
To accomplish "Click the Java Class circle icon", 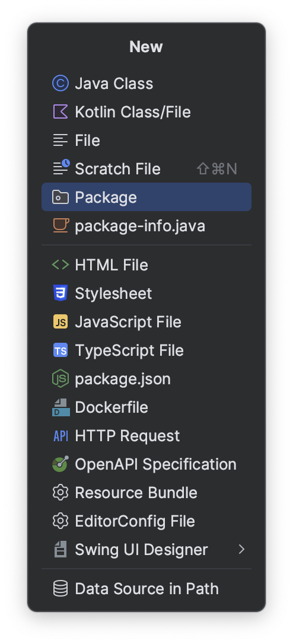I will 60,84.
